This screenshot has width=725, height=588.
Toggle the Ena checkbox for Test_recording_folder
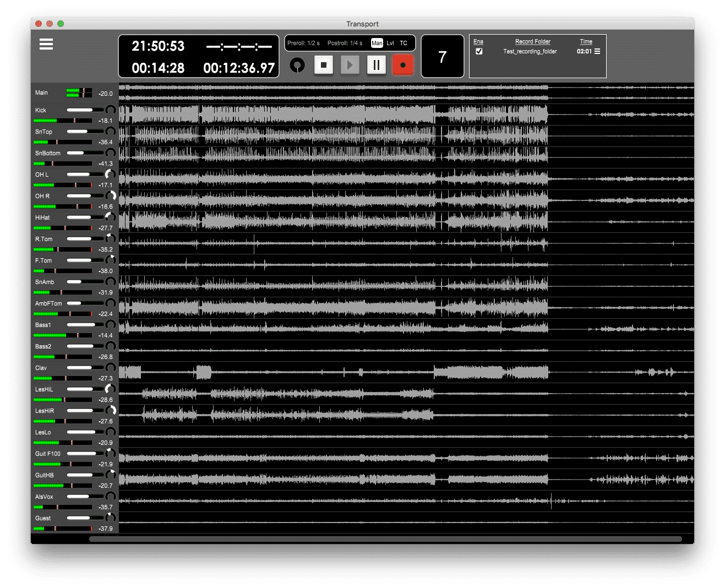coord(479,51)
